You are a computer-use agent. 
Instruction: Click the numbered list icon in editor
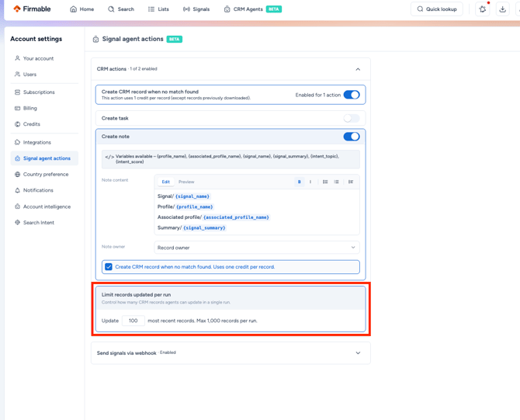pos(336,182)
